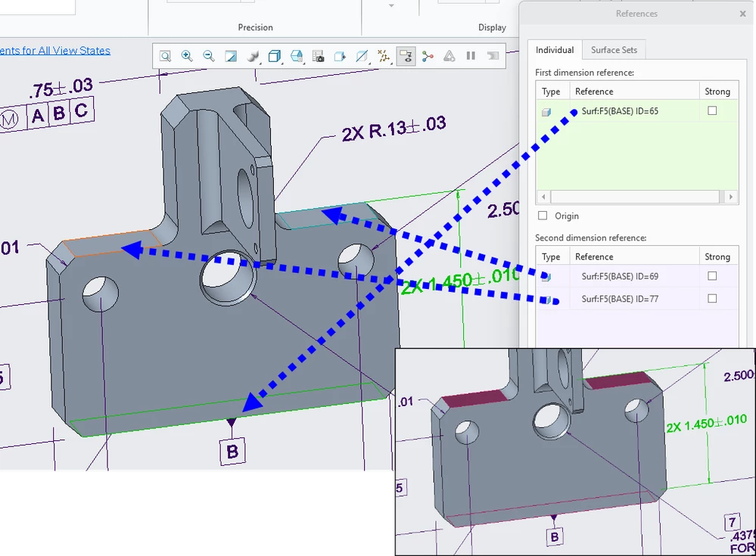The width and height of the screenshot is (756, 556).
Task: Check Strong box for Surf ID=77
Action: click(x=712, y=299)
